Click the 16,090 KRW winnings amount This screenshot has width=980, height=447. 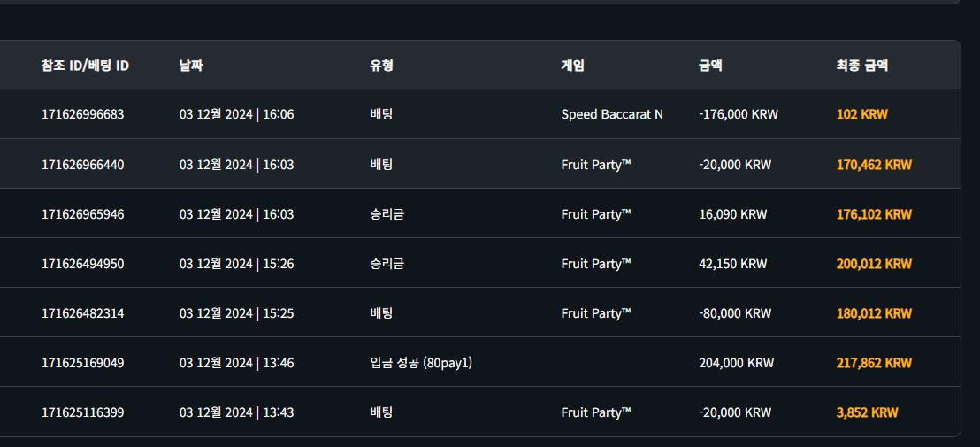coord(732,214)
